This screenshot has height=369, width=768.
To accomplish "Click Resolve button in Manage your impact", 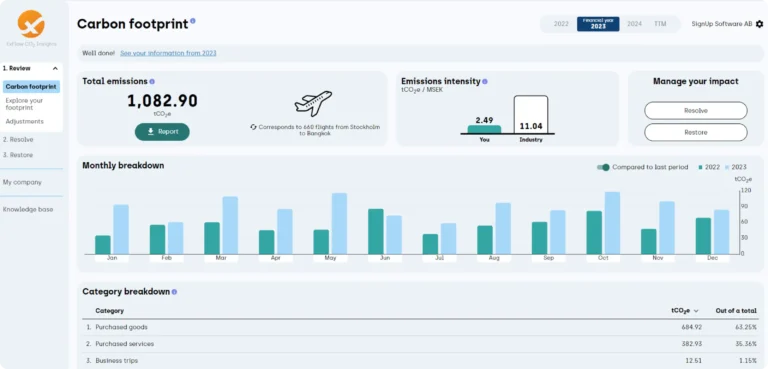I will pos(696,111).
